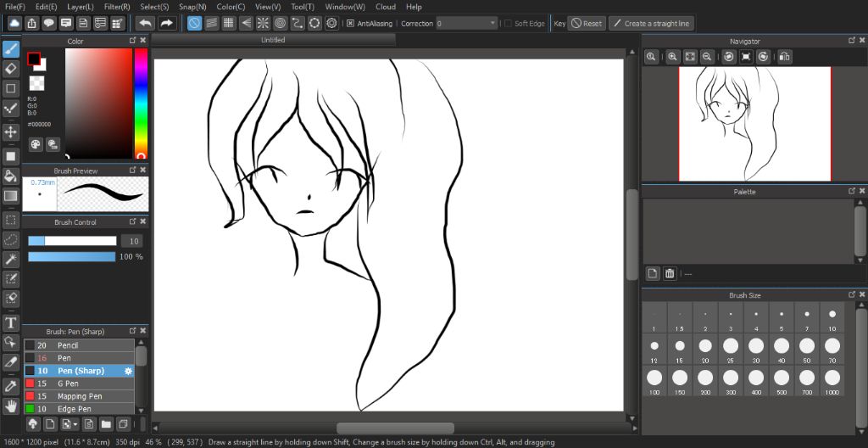Screen dimensions: 868x448
Task: Open the Layer(L) menu
Action: click(x=81, y=7)
